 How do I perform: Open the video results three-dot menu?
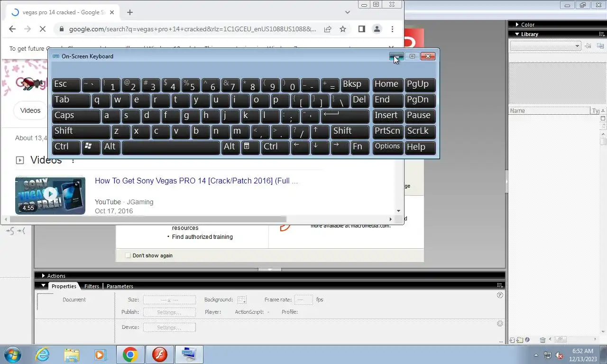(73, 161)
